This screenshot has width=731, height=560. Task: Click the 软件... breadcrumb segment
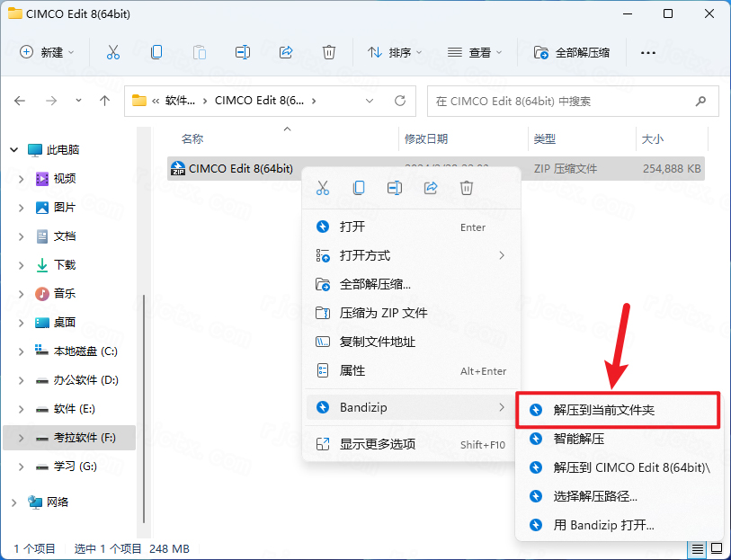pyautogui.click(x=180, y=101)
